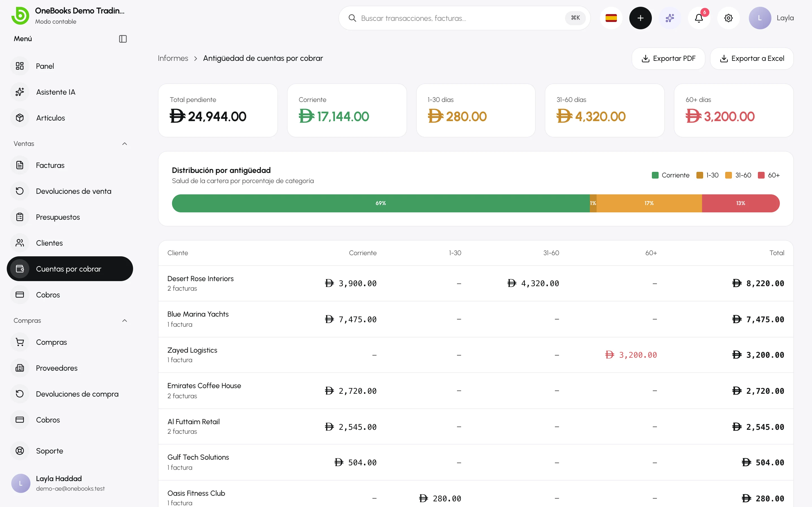Click the red 13% segment of distribution bar

click(x=741, y=203)
